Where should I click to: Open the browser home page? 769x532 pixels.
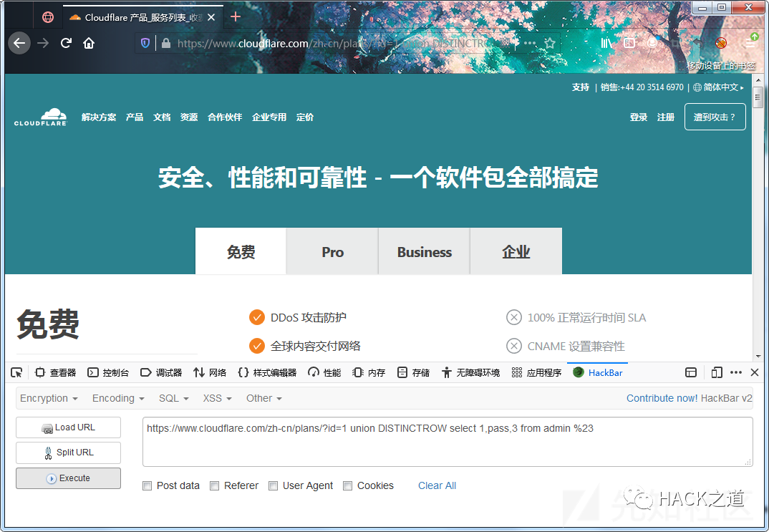pyautogui.click(x=89, y=43)
